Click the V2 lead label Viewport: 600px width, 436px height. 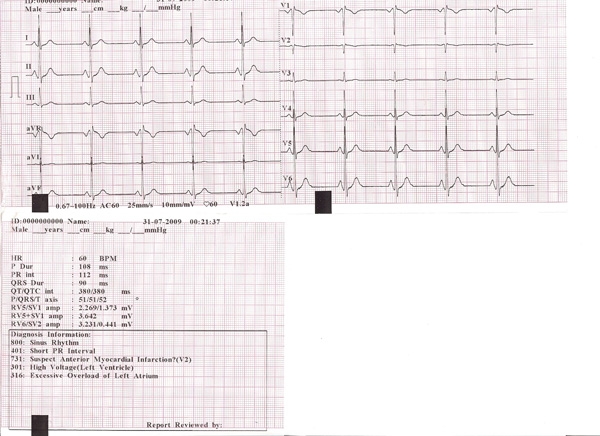[285, 40]
